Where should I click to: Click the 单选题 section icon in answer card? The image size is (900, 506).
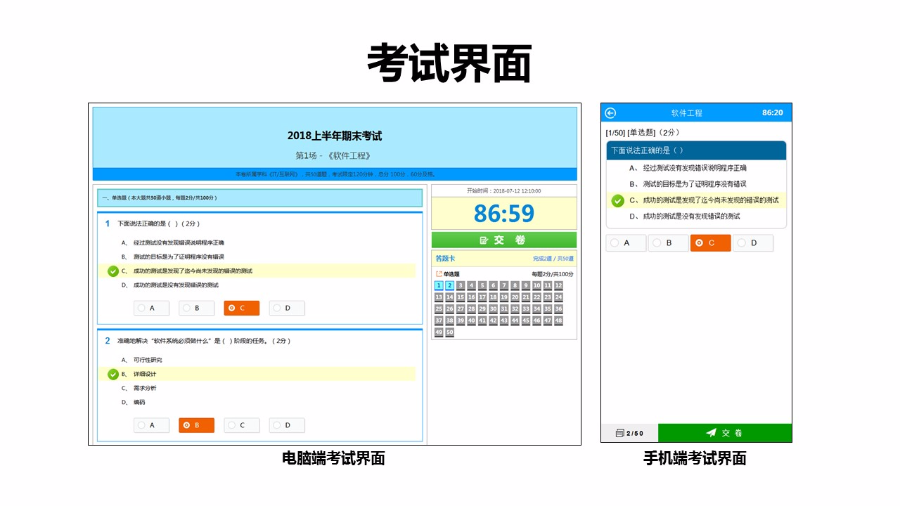[439, 274]
